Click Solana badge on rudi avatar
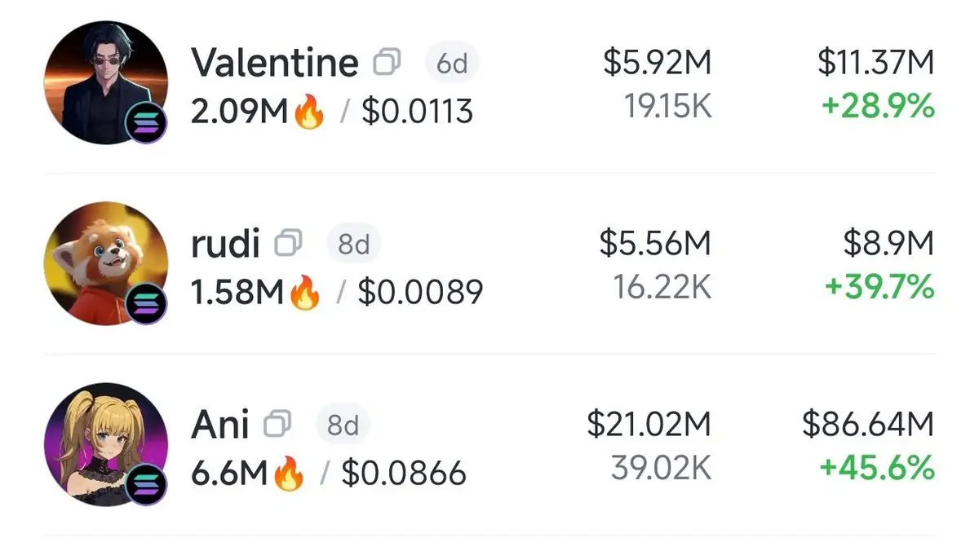The height and width of the screenshot is (560, 979). point(148,305)
